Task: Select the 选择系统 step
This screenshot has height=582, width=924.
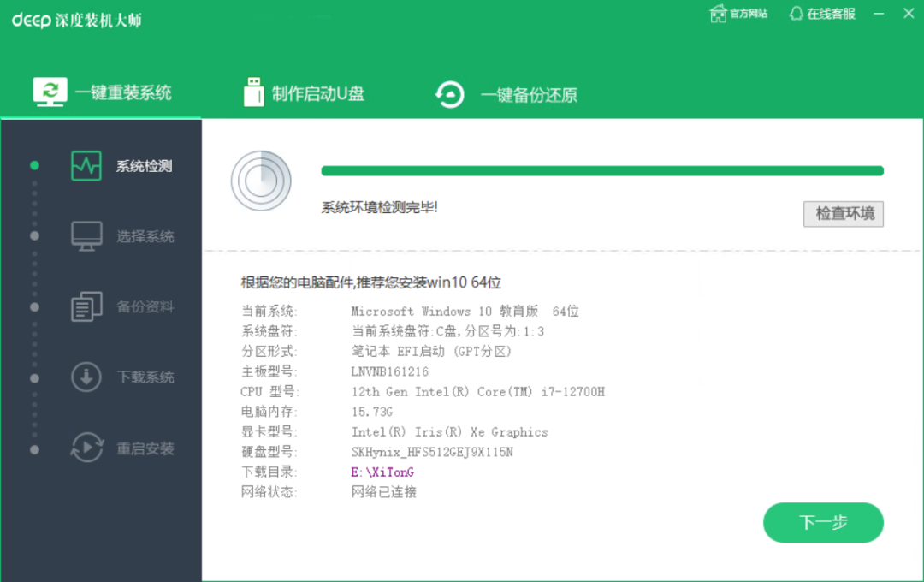Action: (x=145, y=236)
